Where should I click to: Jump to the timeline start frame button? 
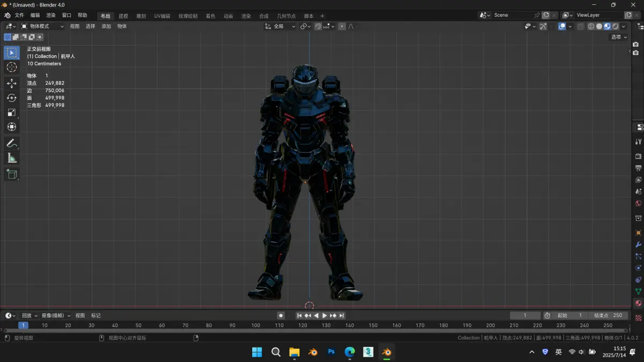[299, 316]
